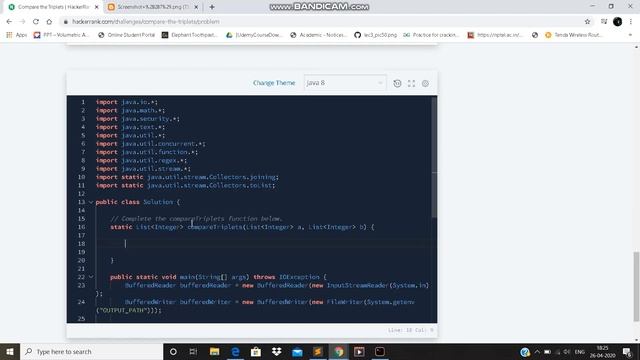Show hidden system tray icons
The height and width of the screenshot is (360, 640).
tap(537, 351)
